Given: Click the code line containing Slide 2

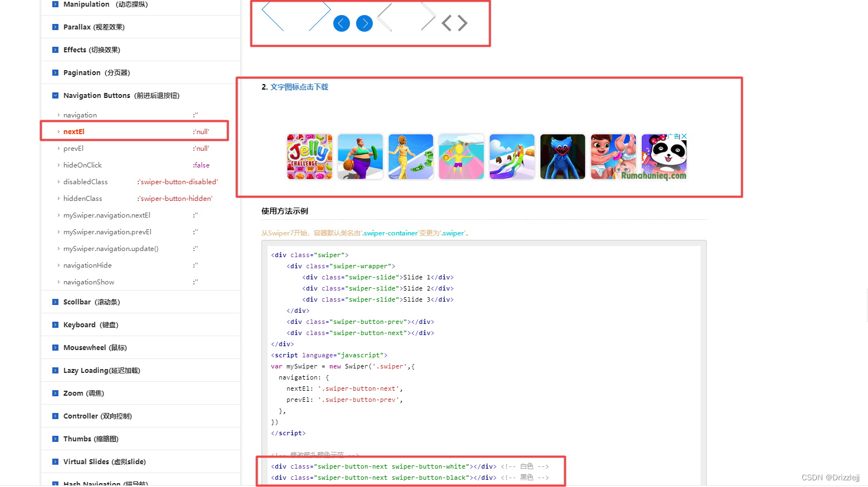Looking at the screenshot, I should point(378,288).
